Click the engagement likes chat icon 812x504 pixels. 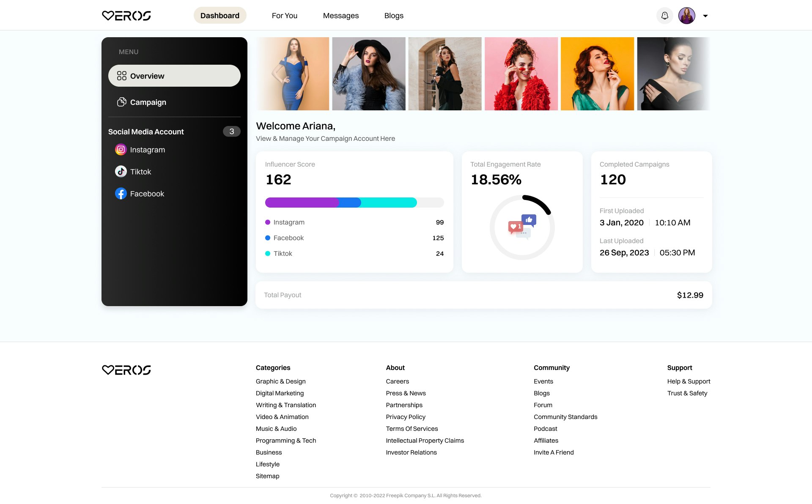click(522, 227)
